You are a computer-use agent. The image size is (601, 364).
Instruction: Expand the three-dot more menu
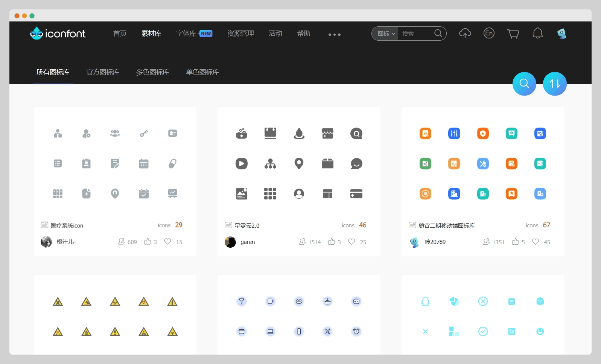pos(334,34)
